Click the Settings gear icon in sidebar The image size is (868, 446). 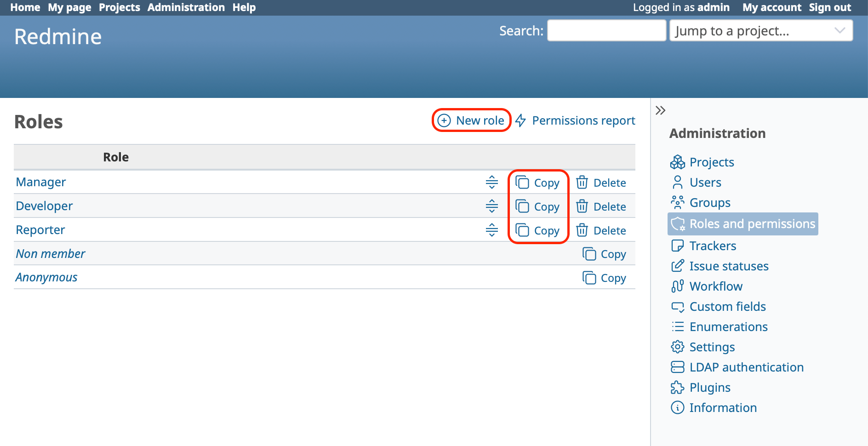point(677,347)
